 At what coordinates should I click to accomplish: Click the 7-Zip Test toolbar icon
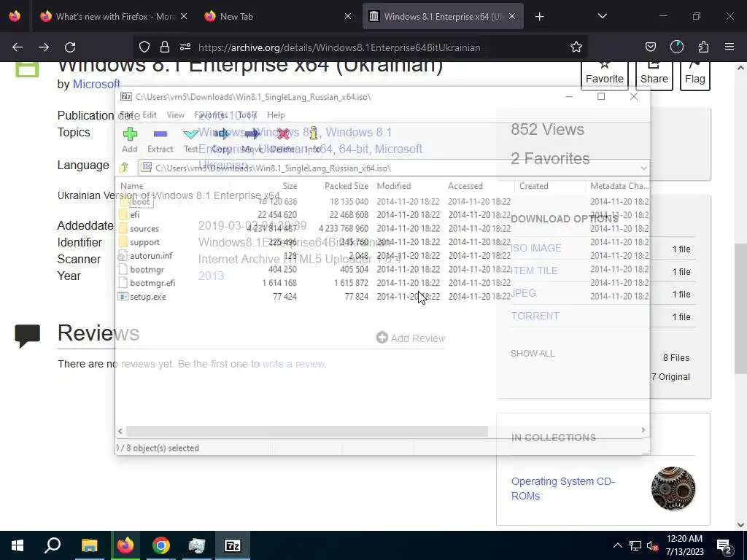tap(191, 134)
